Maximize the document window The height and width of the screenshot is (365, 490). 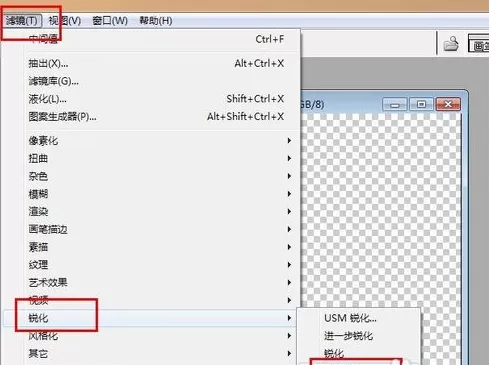tap(421, 105)
